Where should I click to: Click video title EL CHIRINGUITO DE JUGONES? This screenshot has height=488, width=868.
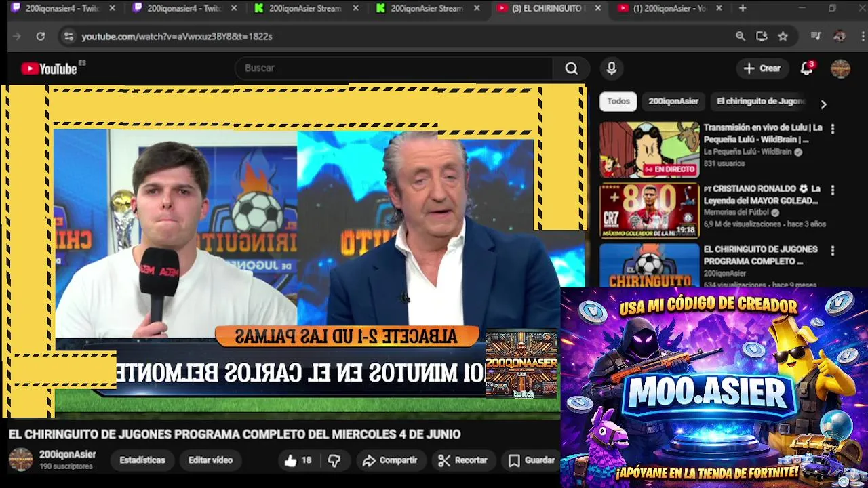click(235, 434)
